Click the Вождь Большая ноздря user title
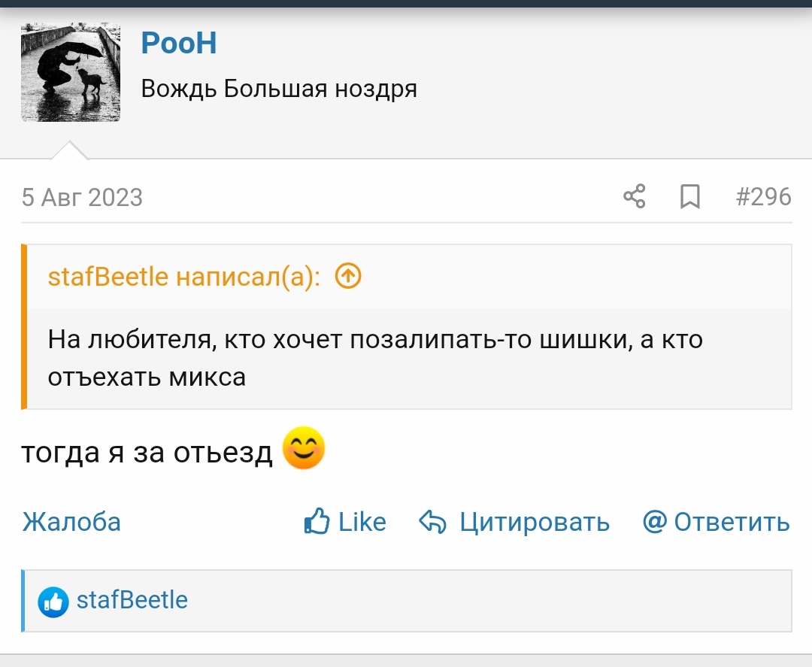 pos(279,89)
